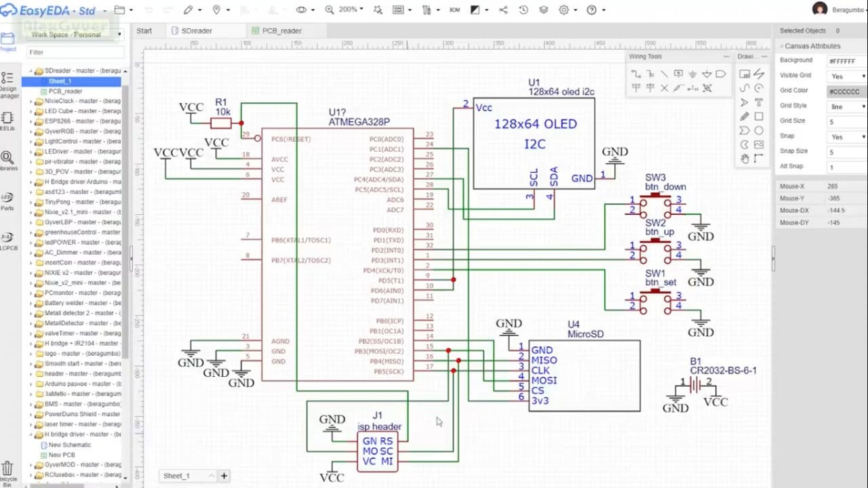Image resolution: width=868 pixels, height=488 pixels.
Task: Add a new sheet with plus button
Action: click(224, 476)
